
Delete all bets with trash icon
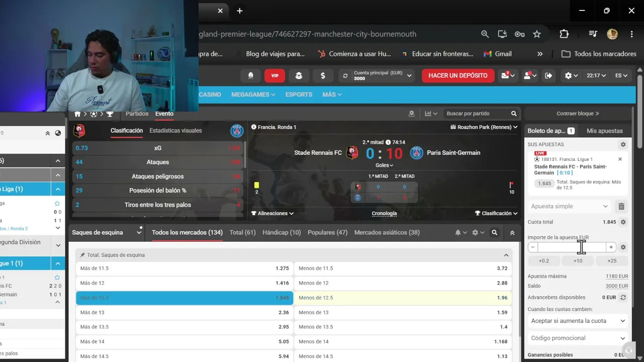point(621,206)
